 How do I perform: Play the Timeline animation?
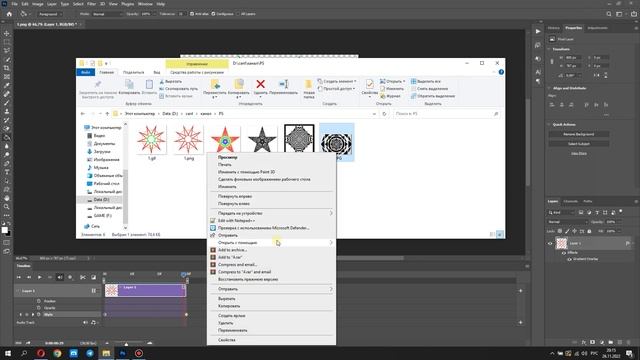(39, 277)
